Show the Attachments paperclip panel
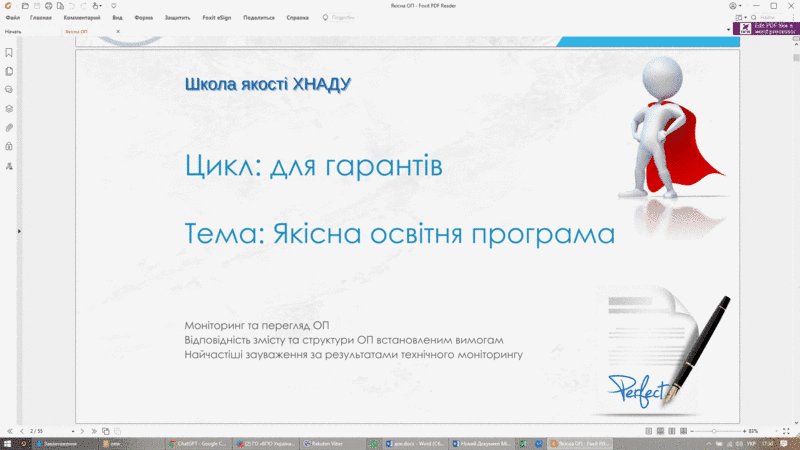800x450 pixels. (x=9, y=127)
